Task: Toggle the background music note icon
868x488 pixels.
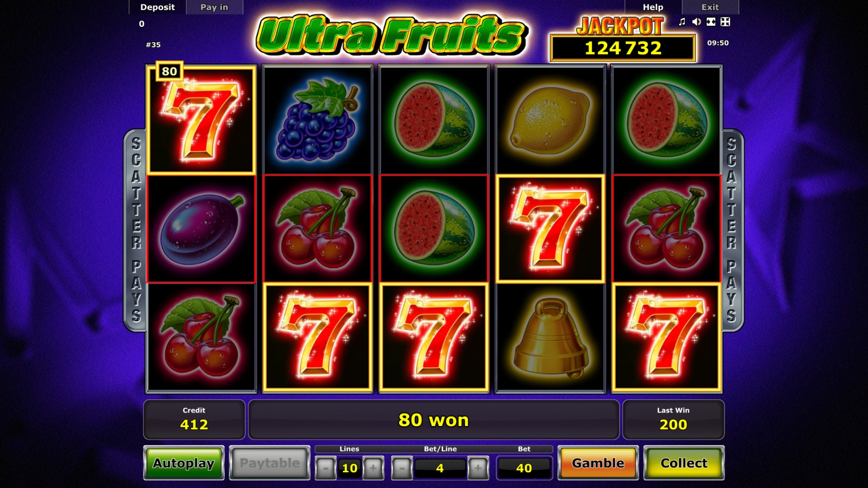Action: coord(682,22)
